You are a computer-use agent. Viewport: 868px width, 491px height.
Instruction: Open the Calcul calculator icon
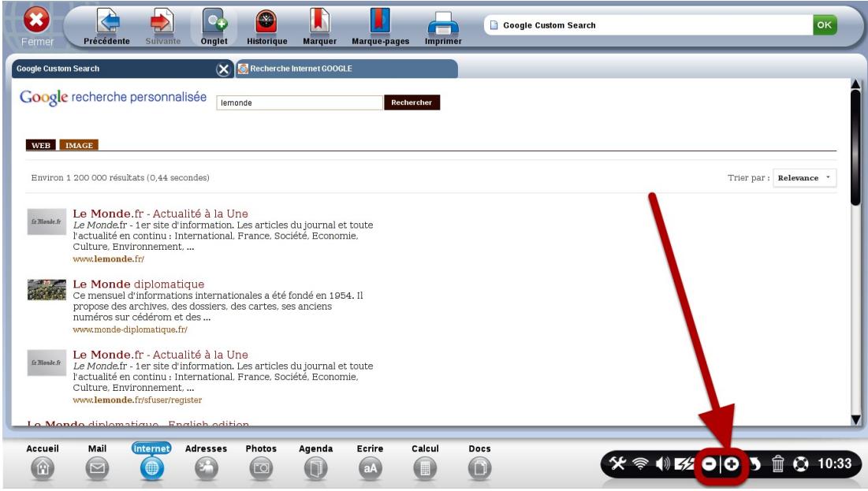click(425, 468)
